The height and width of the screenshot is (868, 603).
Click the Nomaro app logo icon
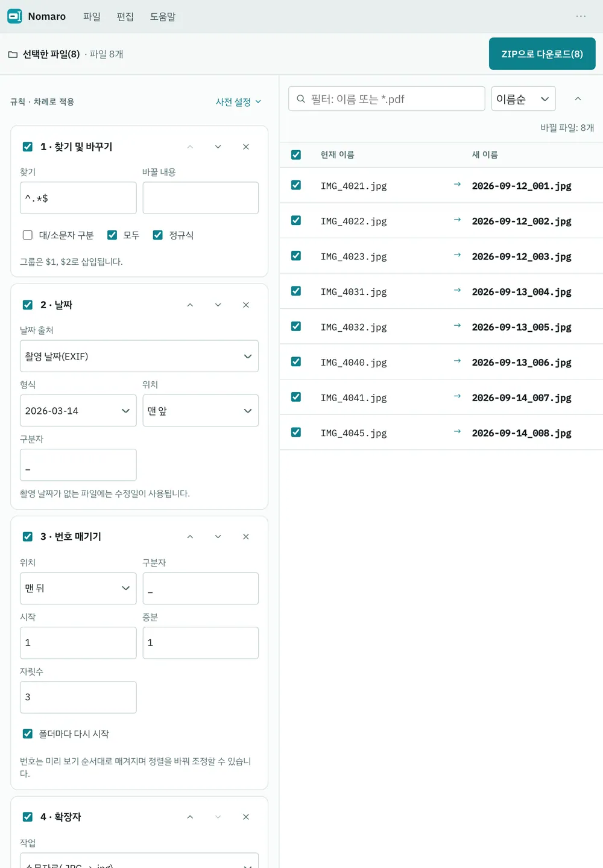point(14,16)
